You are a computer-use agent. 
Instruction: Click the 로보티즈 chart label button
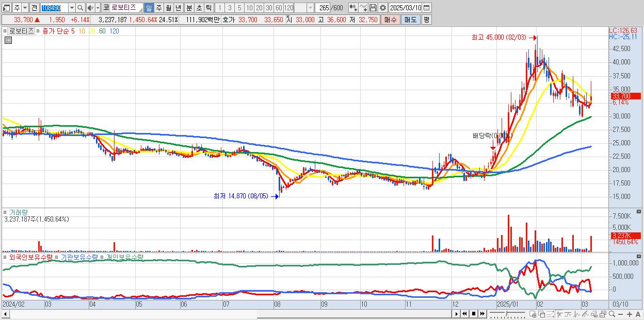pyautogui.click(x=21, y=31)
